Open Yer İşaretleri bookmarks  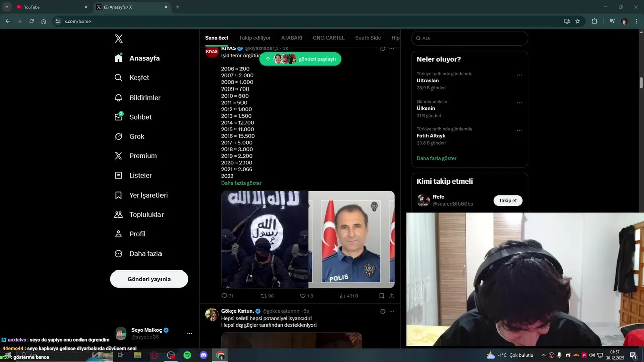point(141,195)
